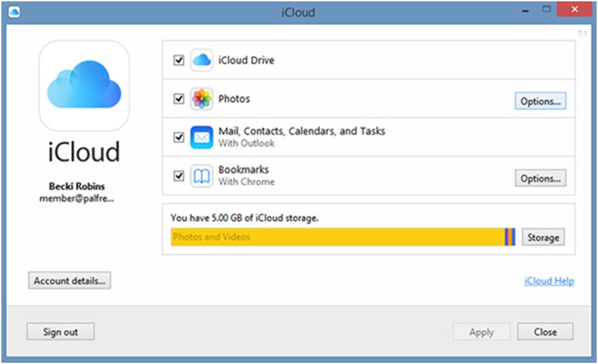Click "Mail, Contacts, Calendars, and Tasks" text
The width and height of the screenshot is (598, 364).
click(301, 131)
